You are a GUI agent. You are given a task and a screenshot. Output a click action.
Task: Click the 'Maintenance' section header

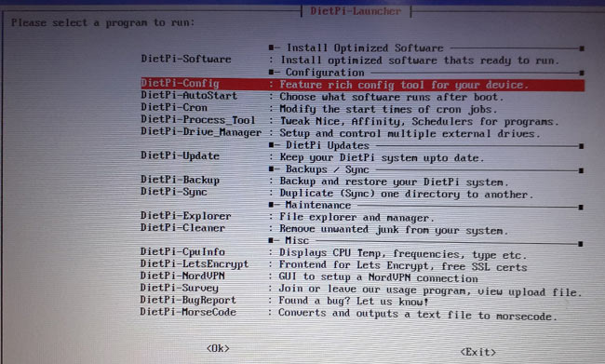318,205
